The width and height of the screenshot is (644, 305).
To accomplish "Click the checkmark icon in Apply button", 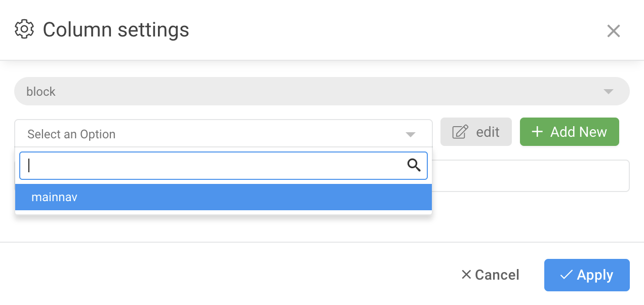I will coord(566,275).
